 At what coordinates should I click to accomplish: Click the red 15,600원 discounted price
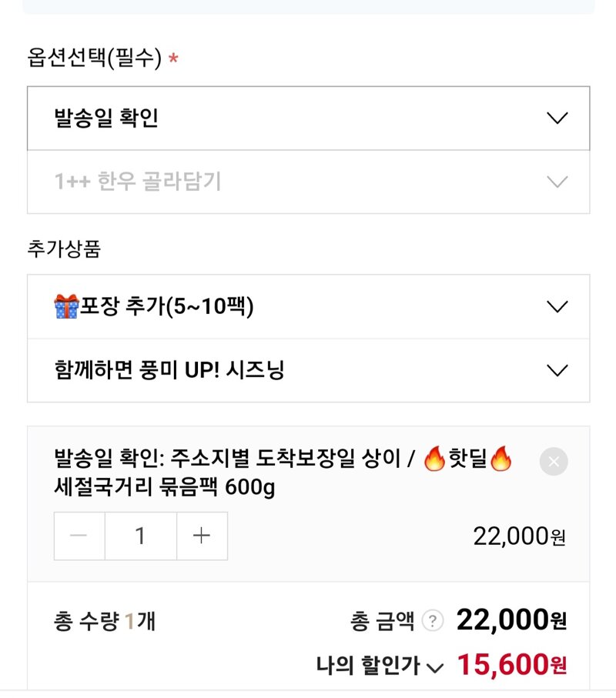(512, 665)
